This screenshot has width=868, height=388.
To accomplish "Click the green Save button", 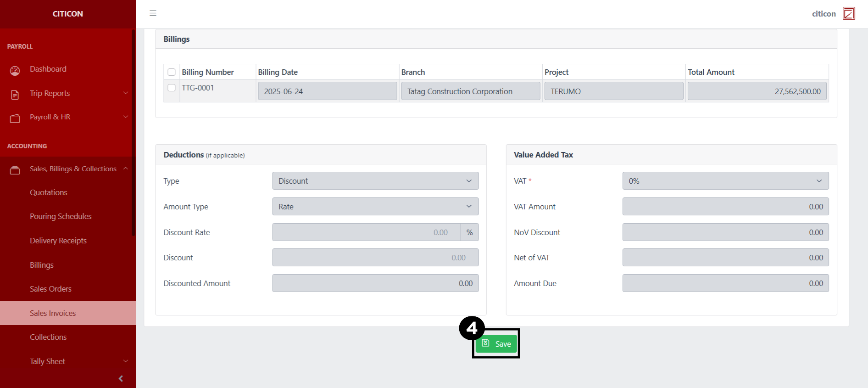I will (496, 343).
